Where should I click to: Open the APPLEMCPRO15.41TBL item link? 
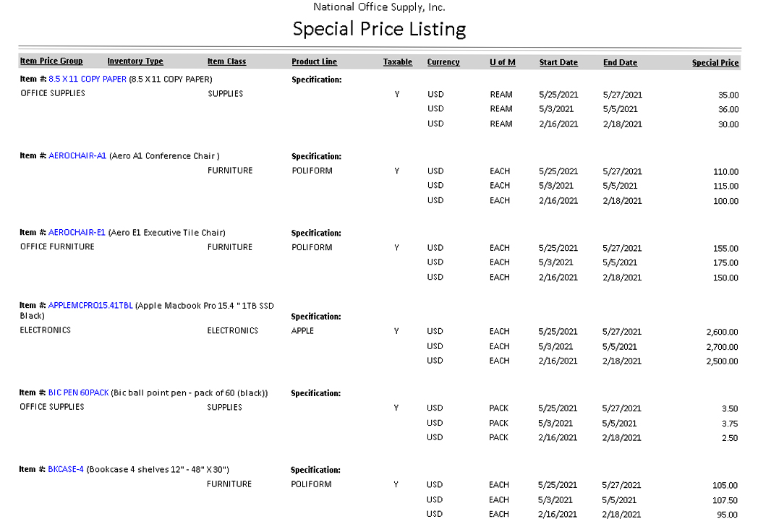click(90, 305)
